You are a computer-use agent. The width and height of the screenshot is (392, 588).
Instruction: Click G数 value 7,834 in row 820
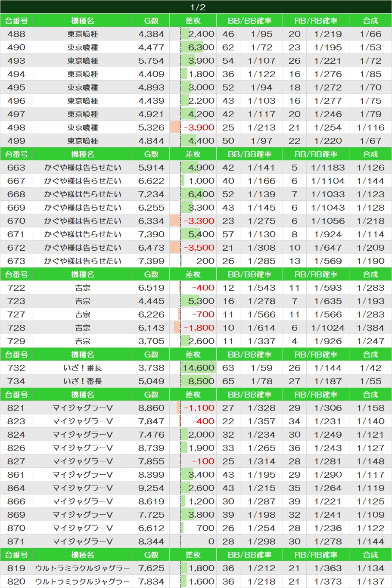click(151, 582)
